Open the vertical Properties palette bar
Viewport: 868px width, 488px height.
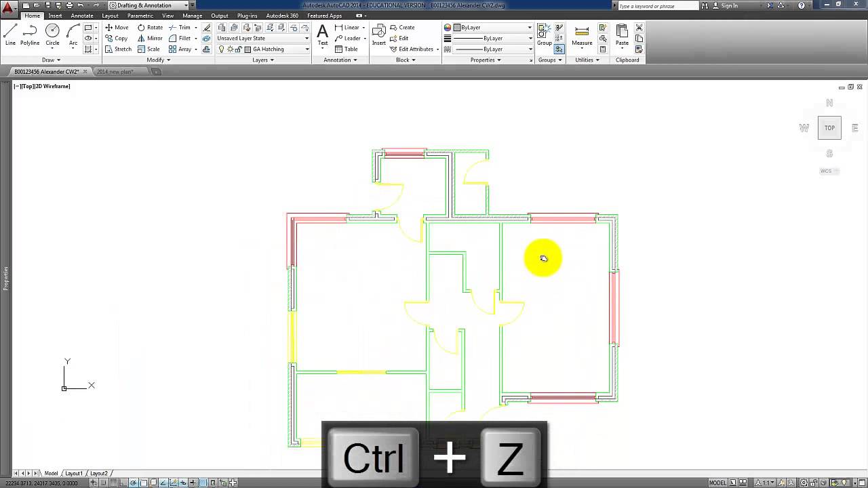click(x=5, y=278)
